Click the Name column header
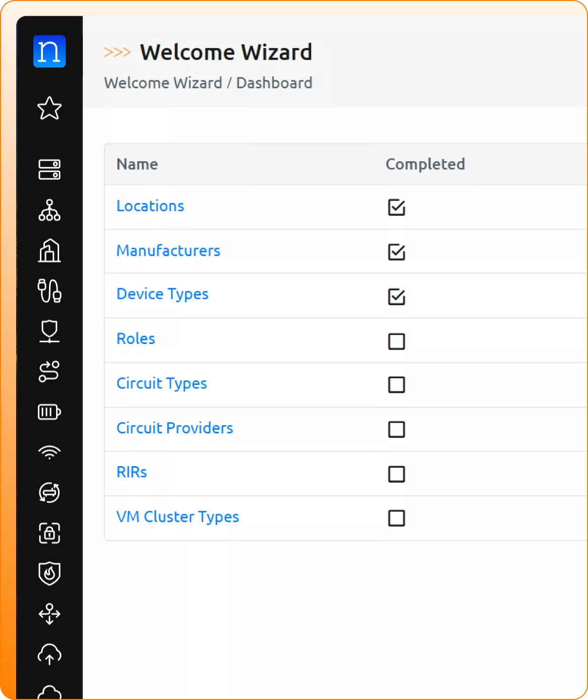The width and height of the screenshot is (588, 700). (x=137, y=164)
